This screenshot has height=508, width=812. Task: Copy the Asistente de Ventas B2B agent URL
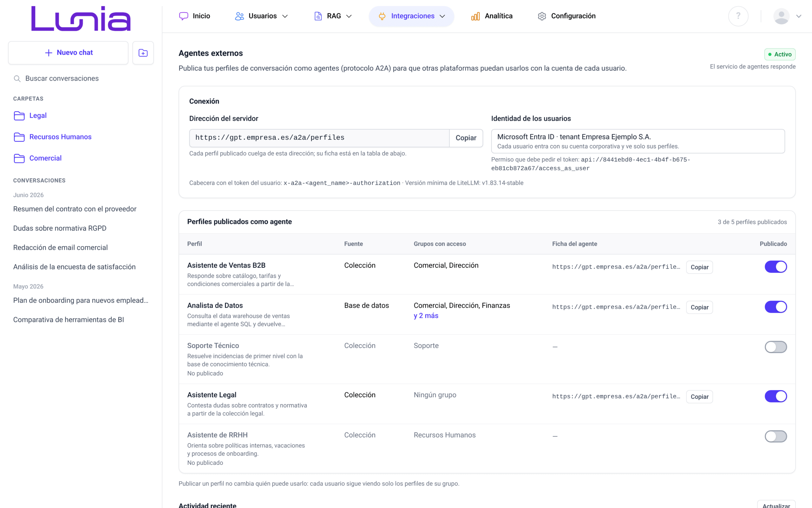(x=699, y=267)
